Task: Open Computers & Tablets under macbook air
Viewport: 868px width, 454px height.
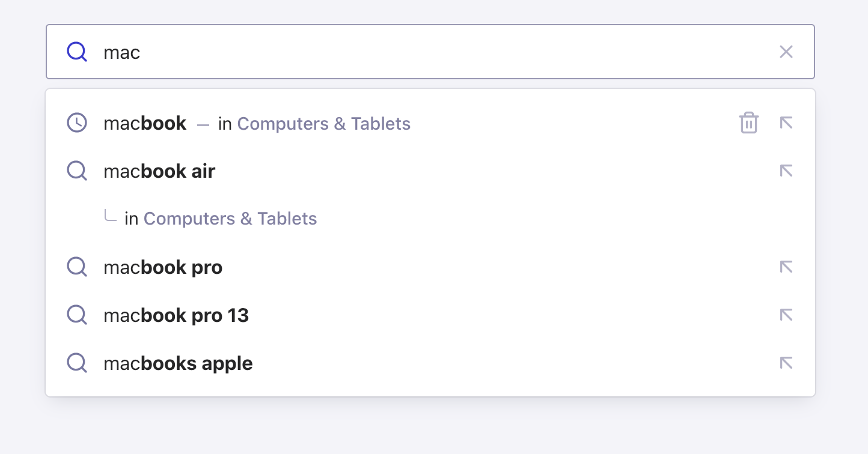Action: [230, 218]
